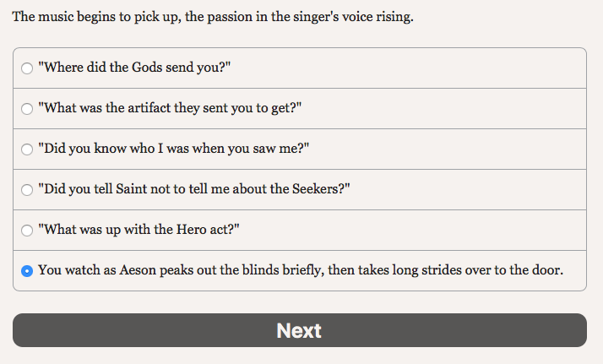Click blank space right of the Hero act question
The image size is (603, 364).
pos(405,230)
